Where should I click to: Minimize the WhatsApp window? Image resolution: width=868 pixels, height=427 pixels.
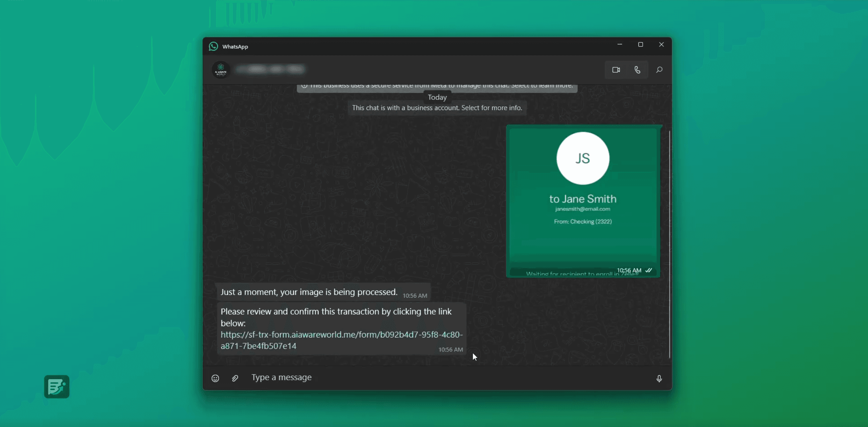coord(619,44)
